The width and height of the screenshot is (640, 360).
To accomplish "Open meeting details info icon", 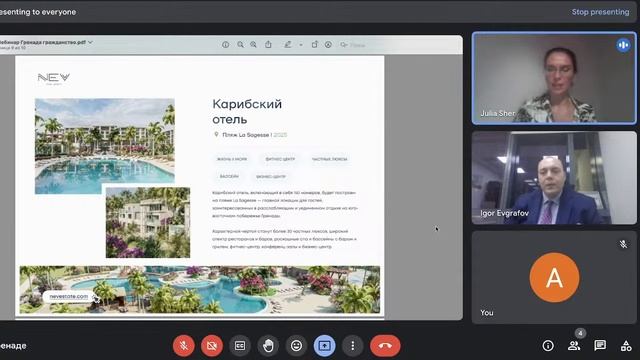I will click(548, 346).
